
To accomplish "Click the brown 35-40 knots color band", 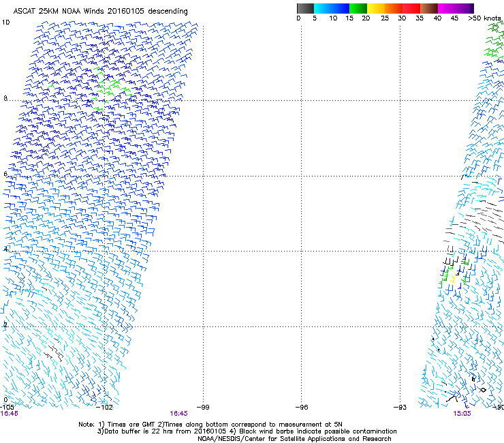I will tap(429, 8).
